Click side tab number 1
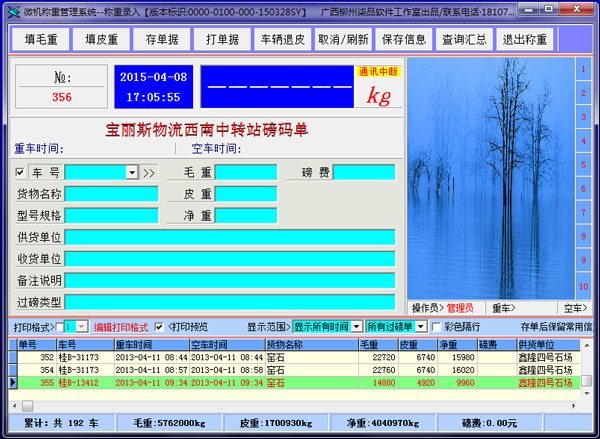Screen dimensions: 600x439 (581, 70)
